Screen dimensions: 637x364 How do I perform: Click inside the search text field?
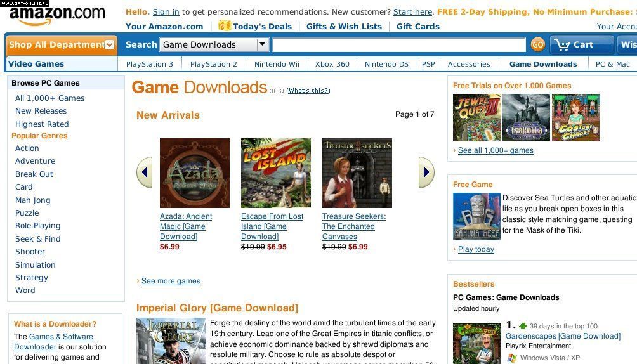click(399, 44)
